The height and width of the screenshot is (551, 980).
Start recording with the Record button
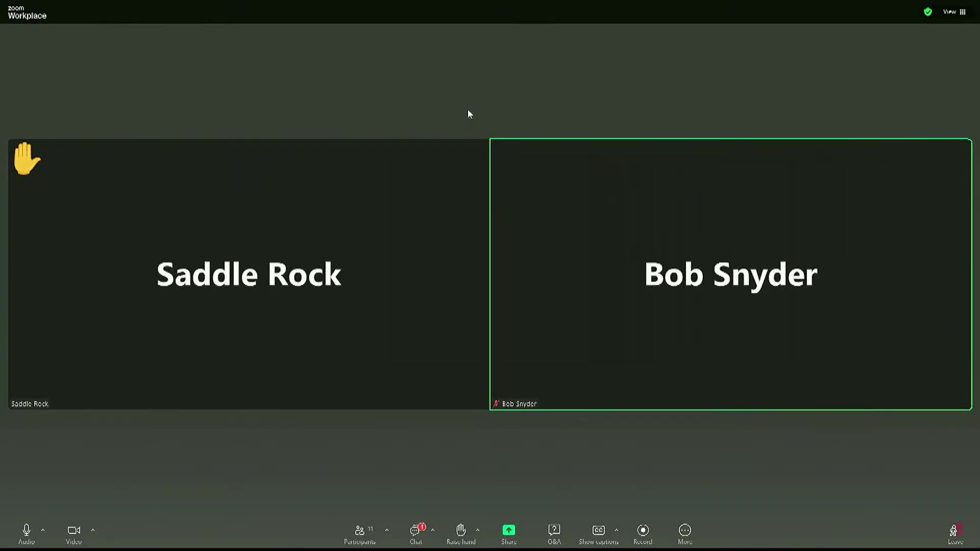[x=643, y=534]
